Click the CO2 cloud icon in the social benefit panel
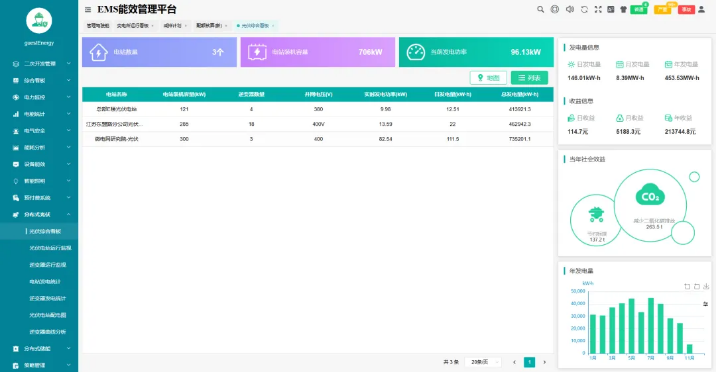The height and width of the screenshot is (372, 717). click(x=650, y=194)
